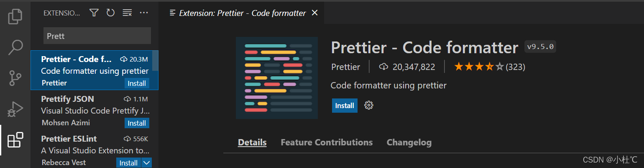Open the Search view in activity bar
Screen dimensions: 644x168
pyautogui.click(x=15, y=47)
